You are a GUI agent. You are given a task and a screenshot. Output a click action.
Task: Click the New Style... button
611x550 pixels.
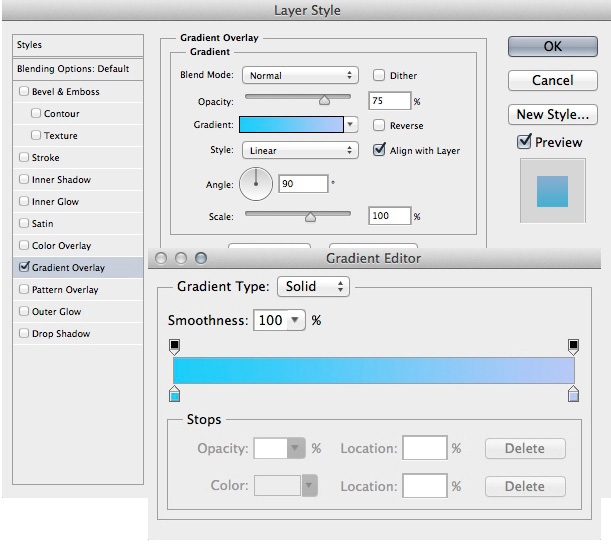coord(552,114)
